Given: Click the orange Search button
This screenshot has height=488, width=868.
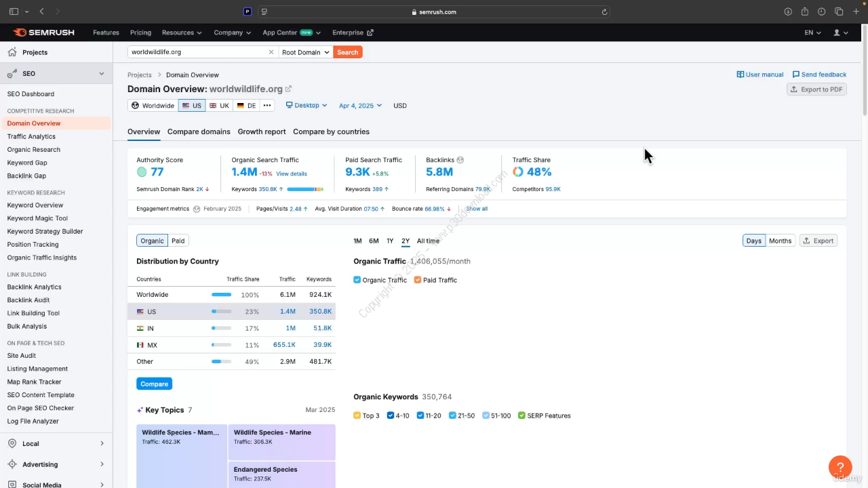Looking at the screenshot, I should (348, 52).
